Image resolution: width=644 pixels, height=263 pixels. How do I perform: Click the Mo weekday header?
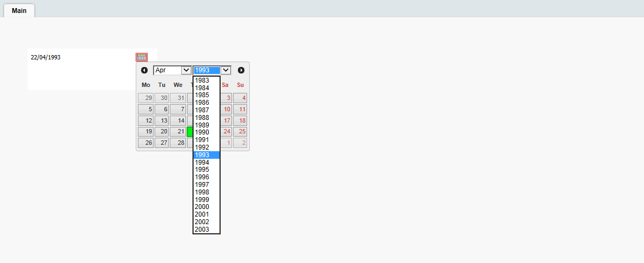click(x=146, y=85)
